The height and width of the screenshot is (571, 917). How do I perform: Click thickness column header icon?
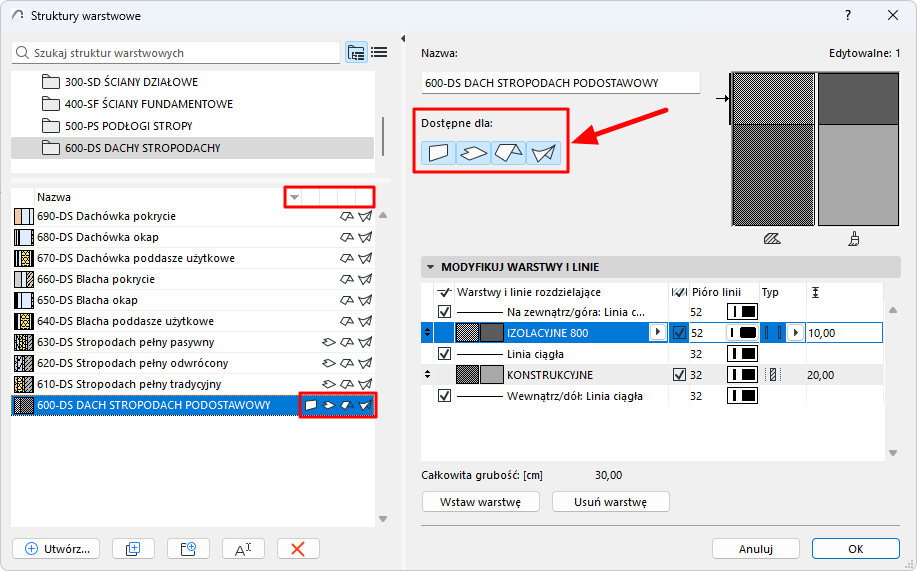(815, 292)
